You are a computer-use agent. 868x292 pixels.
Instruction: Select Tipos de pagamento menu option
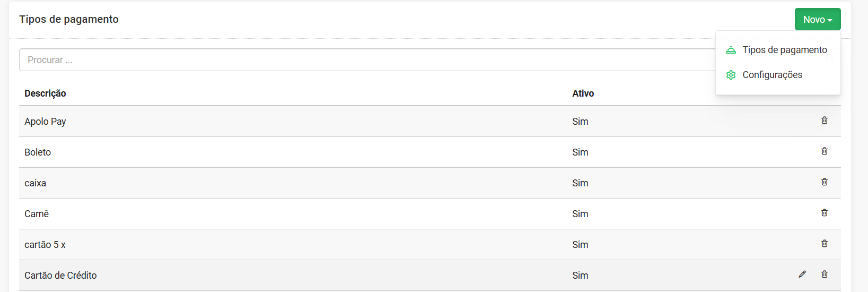coord(785,50)
